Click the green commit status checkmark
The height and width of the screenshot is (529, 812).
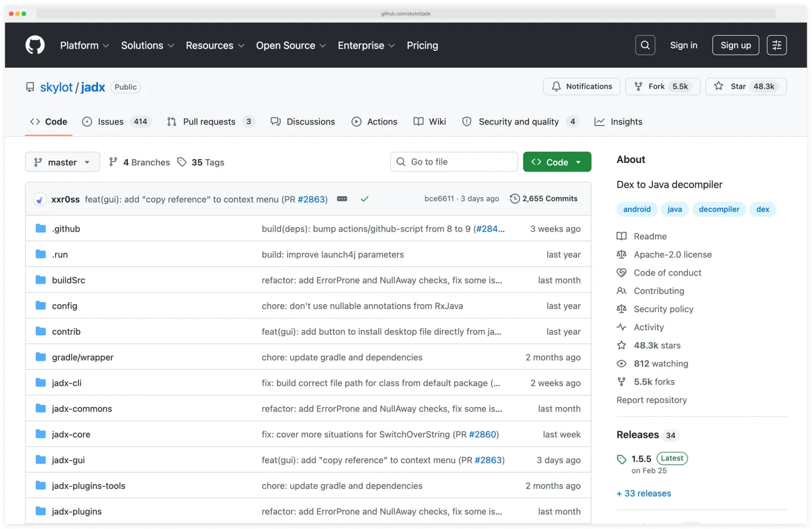(x=365, y=199)
